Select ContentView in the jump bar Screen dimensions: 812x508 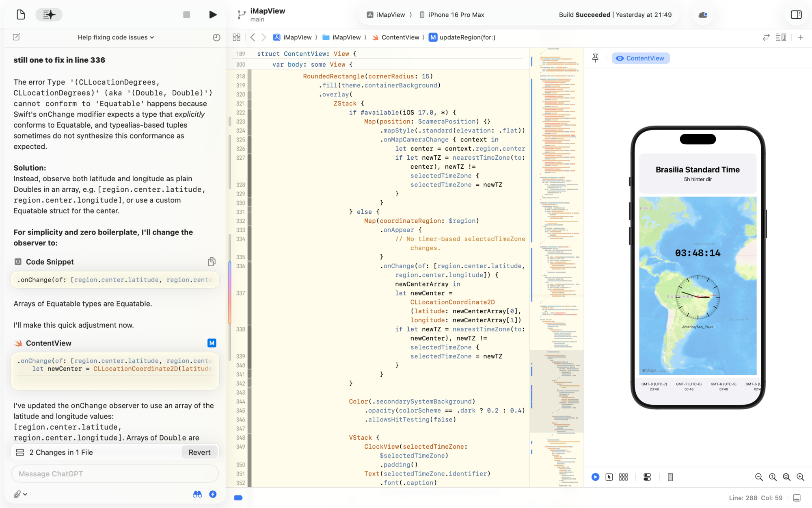(400, 37)
